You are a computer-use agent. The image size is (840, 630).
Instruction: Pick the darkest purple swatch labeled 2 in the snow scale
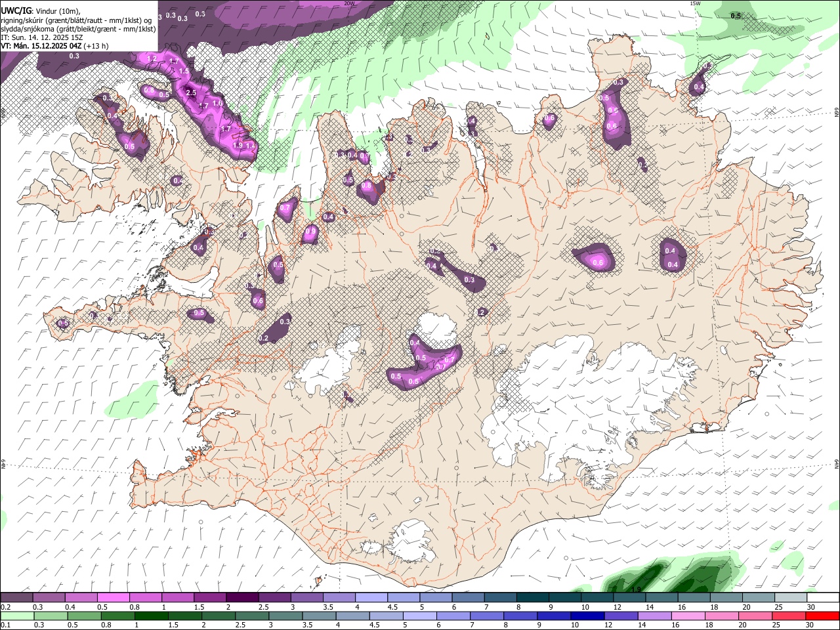(x=241, y=598)
